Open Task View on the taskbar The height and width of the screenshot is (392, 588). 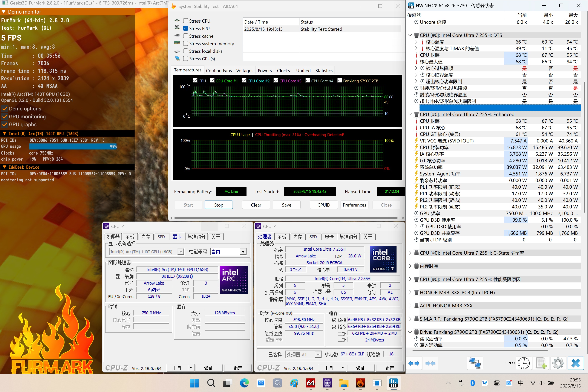(x=227, y=383)
